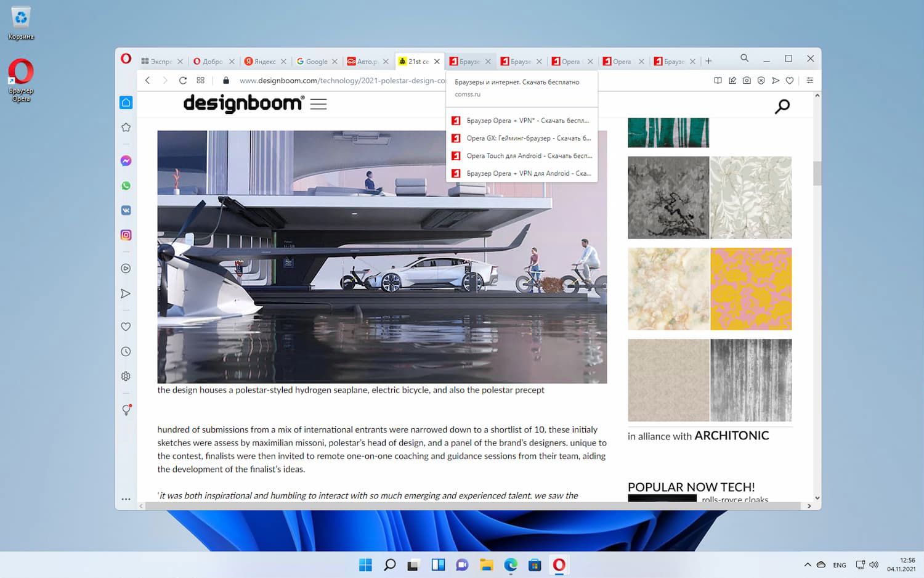This screenshot has width=924, height=578.
Task: Click the address bar URL field
Action: [x=342, y=80]
